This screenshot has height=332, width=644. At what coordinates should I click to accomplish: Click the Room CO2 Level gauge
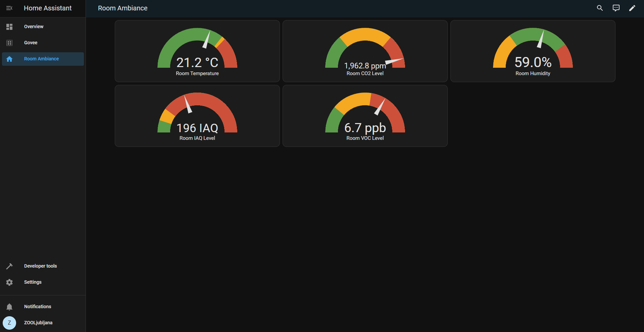coord(365,51)
